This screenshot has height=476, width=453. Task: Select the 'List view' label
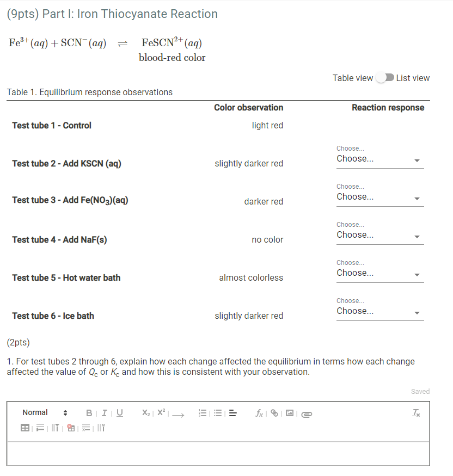413,78
